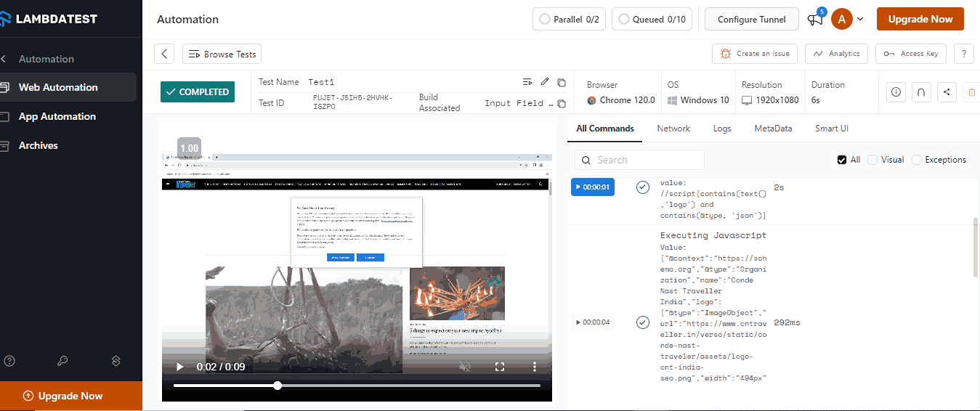The height and width of the screenshot is (411, 980).
Task: Open the Smart UI tab
Action: (x=832, y=129)
